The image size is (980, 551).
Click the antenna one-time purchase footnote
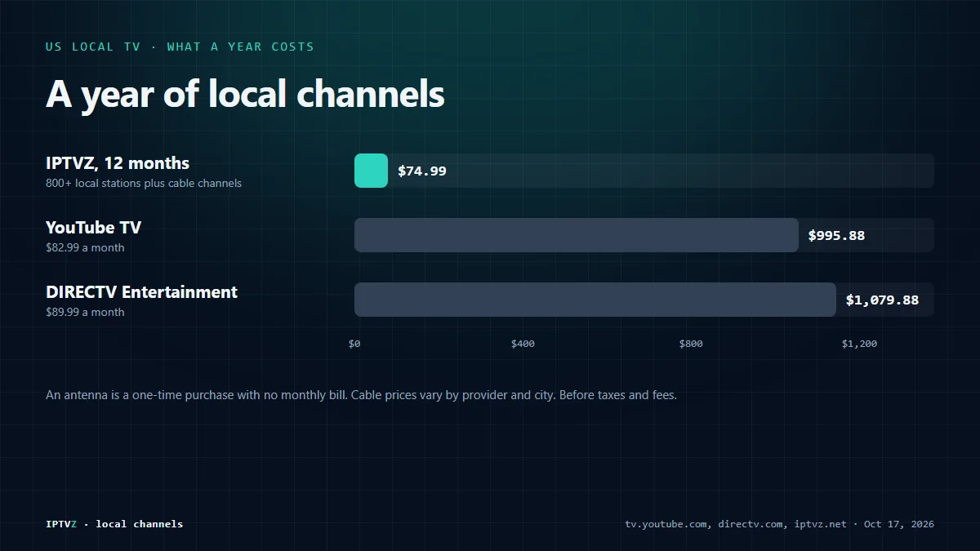coord(361,396)
